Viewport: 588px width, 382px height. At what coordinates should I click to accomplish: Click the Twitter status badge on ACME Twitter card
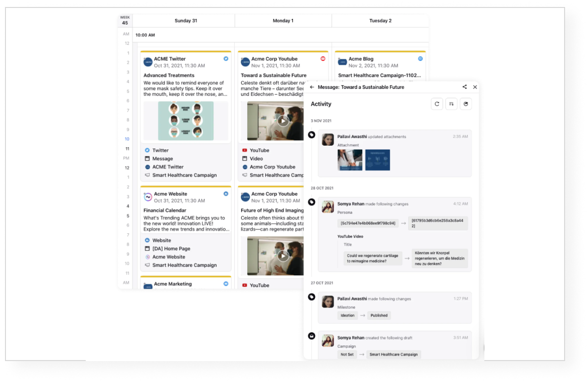coord(226,58)
